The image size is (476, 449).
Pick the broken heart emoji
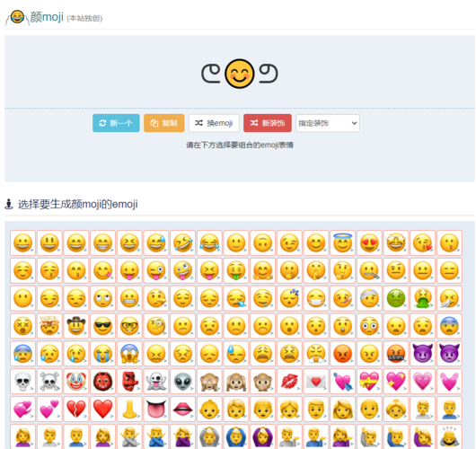tap(76, 409)
